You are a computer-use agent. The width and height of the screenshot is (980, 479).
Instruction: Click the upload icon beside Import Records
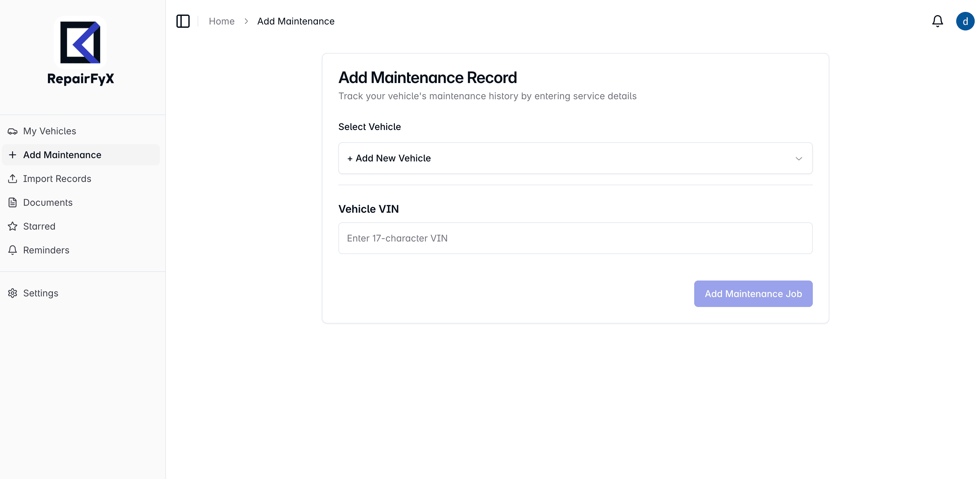click(13, 179)
